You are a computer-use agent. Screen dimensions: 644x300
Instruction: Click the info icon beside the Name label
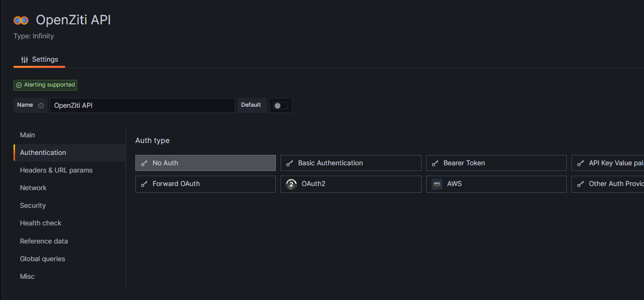click(x=41, y=105)
